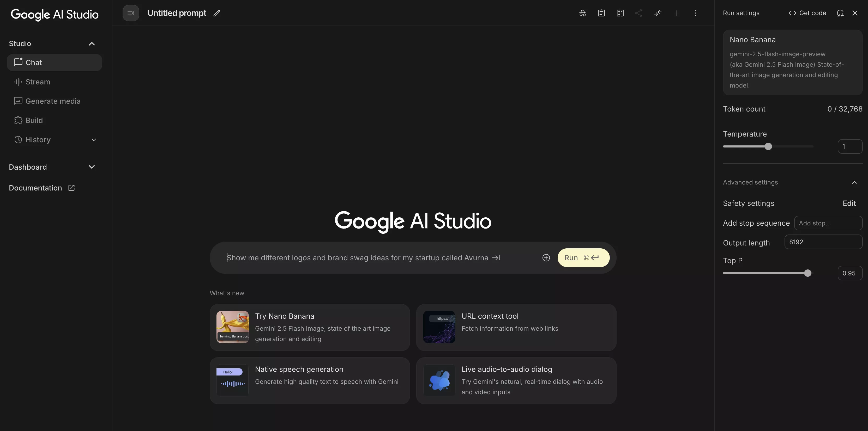Edit the Untitled prompt title pencil

(x=217, y=13)
